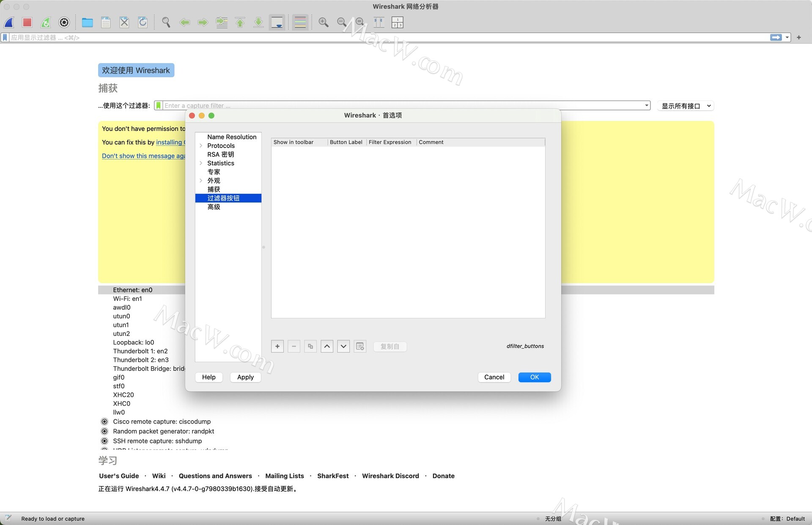Select 捕获 in preferences tree
This screenshot has width=812, height=525.
click(214, 189)
